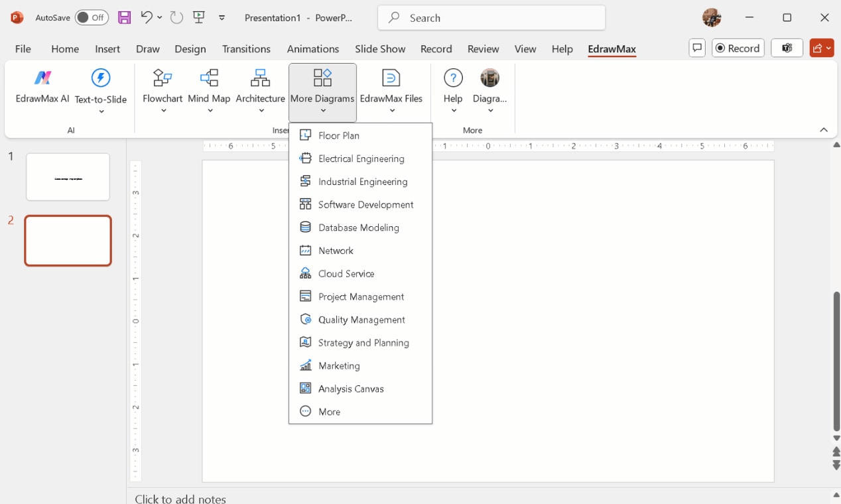Open Cloud Service diagrams
This screenshot has height=504, width=841.
[x=361, y=274]
